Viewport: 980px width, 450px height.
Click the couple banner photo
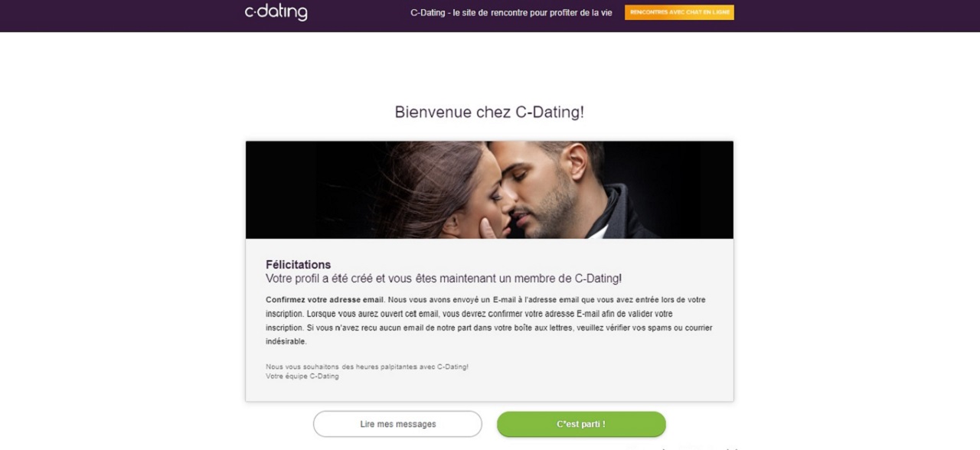489,190
